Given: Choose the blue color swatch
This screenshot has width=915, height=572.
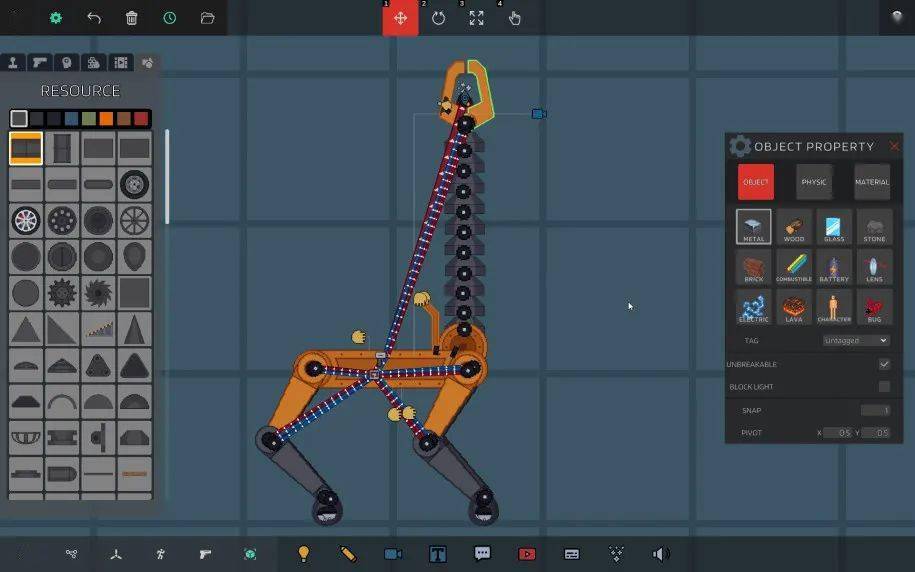Looking at the screenshot, I should (x=71, y=119).
